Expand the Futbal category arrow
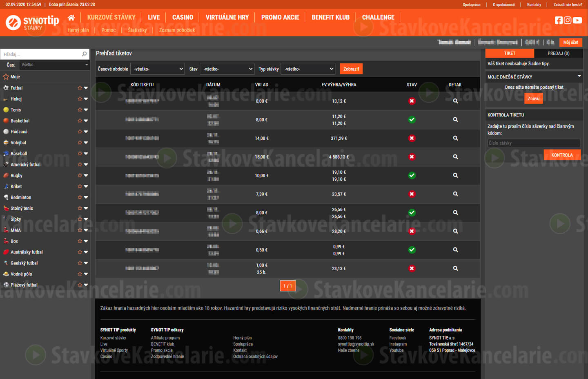The height and width of the screenshot is (379, 588). (86, 88)
